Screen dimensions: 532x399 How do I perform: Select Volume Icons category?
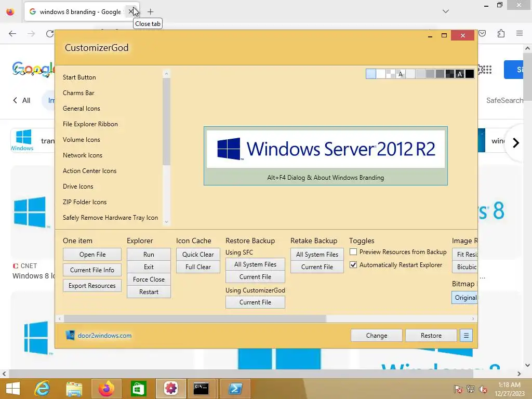(x=82, y=140)
